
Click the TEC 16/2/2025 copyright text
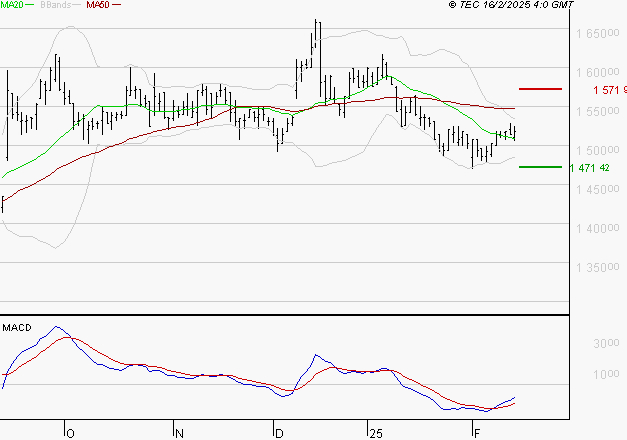tap(511, 5)
